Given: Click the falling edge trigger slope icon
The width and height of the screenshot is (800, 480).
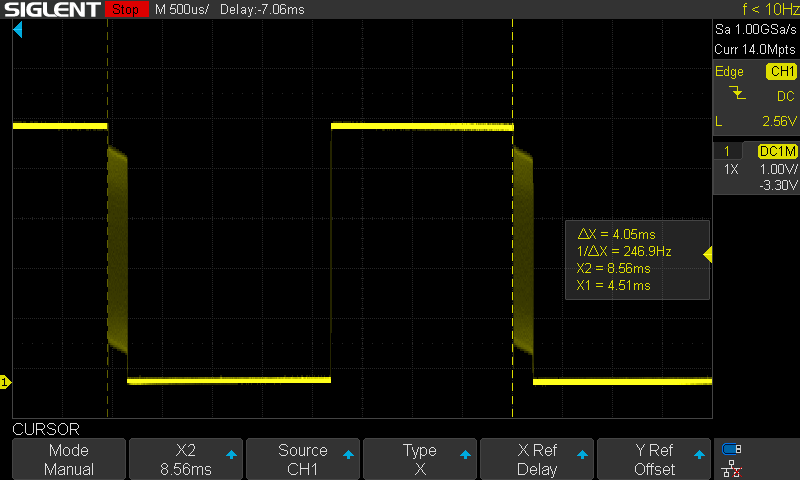Looking at the screenshot, I should 737,93.
